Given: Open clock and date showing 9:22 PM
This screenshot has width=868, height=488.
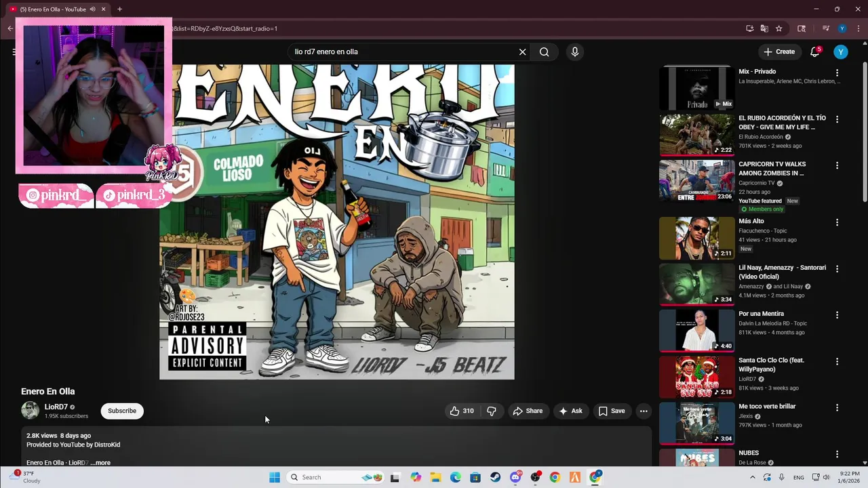Looking at the screenshot, I should click(x=850, y=477).
